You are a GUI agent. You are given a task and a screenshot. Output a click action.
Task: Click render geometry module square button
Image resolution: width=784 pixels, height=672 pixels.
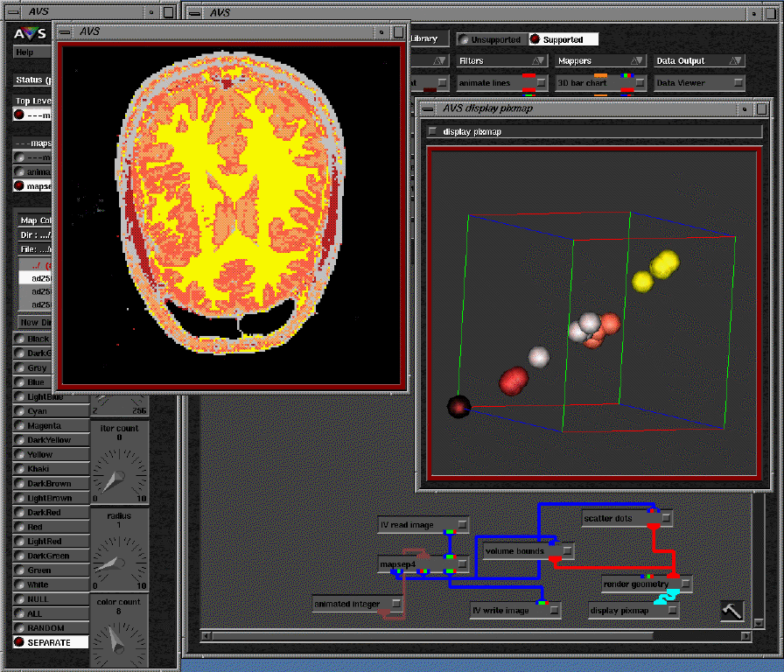click(685, 584)
